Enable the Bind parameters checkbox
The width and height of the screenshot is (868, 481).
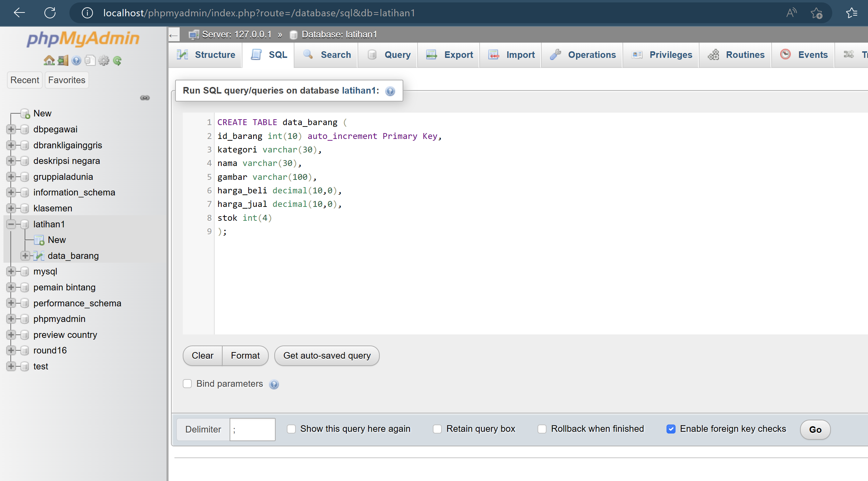point(188,384)
